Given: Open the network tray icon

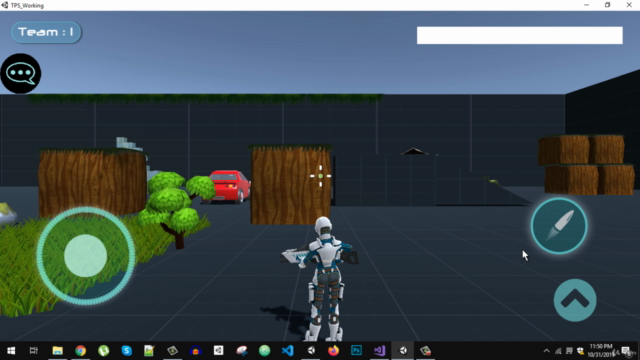Looking at the screenshot, I should pos(558,351).
